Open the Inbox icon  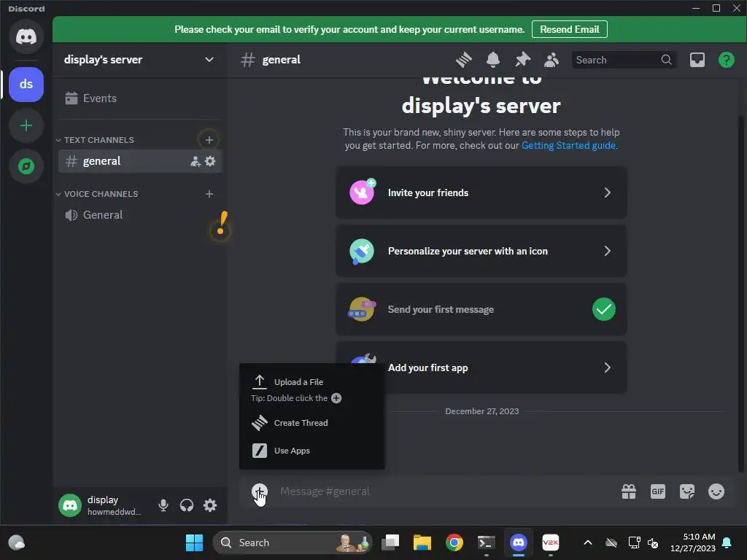point(697,60)
